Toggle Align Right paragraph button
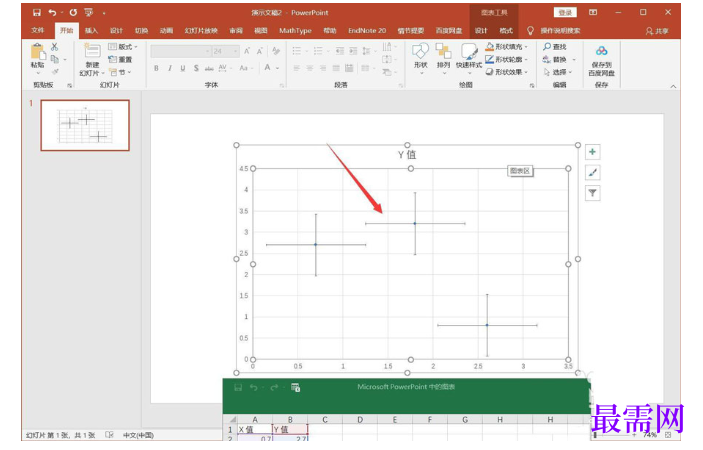 coord(323,68)
